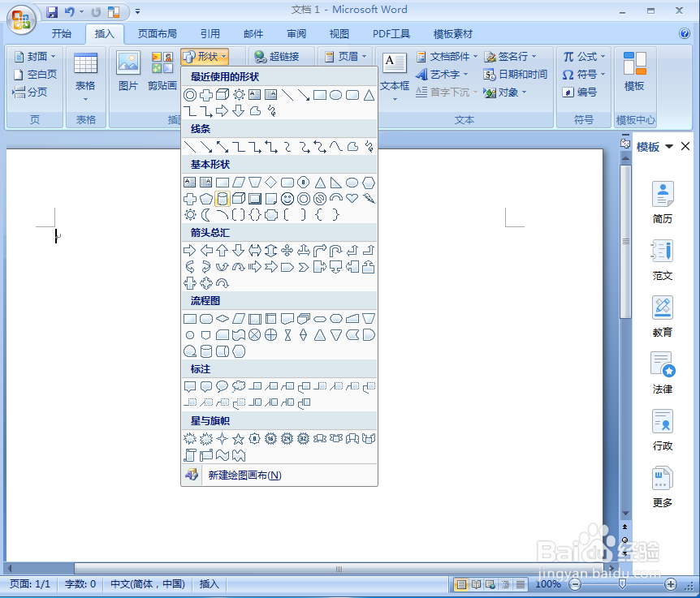The width and height of the screenshot is (700, 598).
Task: Insert a 分页 page break
Action: (x=30, y=92)
